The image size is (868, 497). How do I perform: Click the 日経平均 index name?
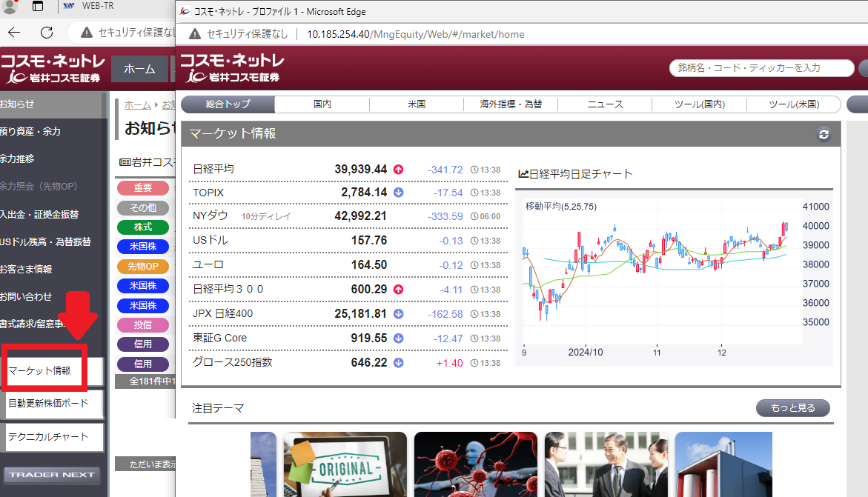(213, 170)
